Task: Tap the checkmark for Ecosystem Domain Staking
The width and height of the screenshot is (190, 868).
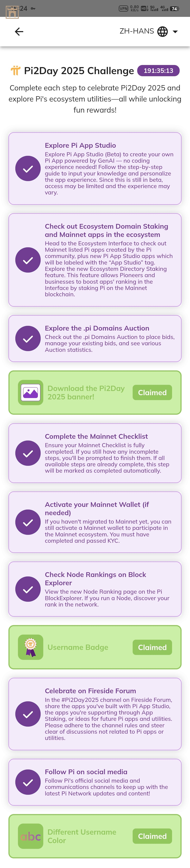Action: tap(28, 260)
